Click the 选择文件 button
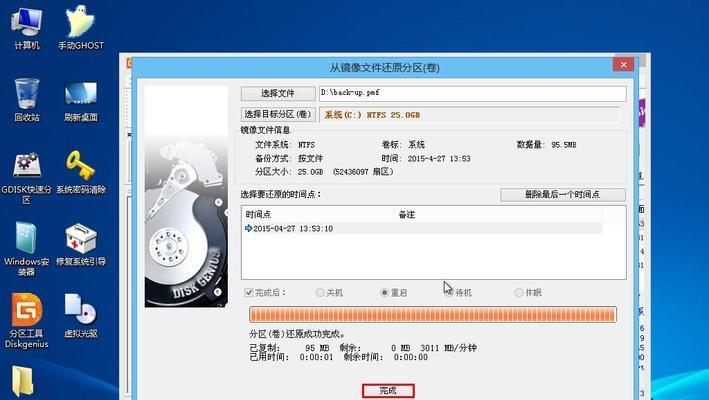 [x=278, y=94]
